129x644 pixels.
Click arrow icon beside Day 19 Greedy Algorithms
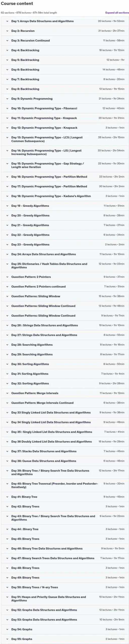coord(7,206)
